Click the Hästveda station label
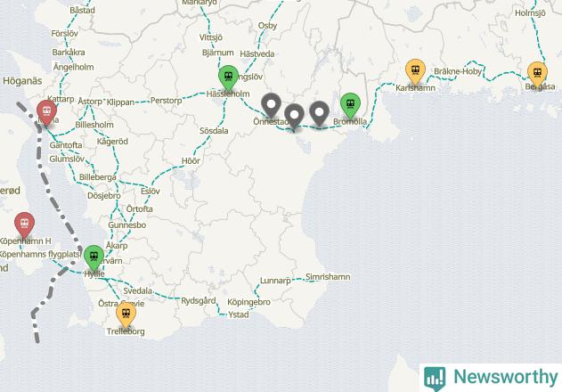Screen dimensions: 562x392 click(257, 54)
